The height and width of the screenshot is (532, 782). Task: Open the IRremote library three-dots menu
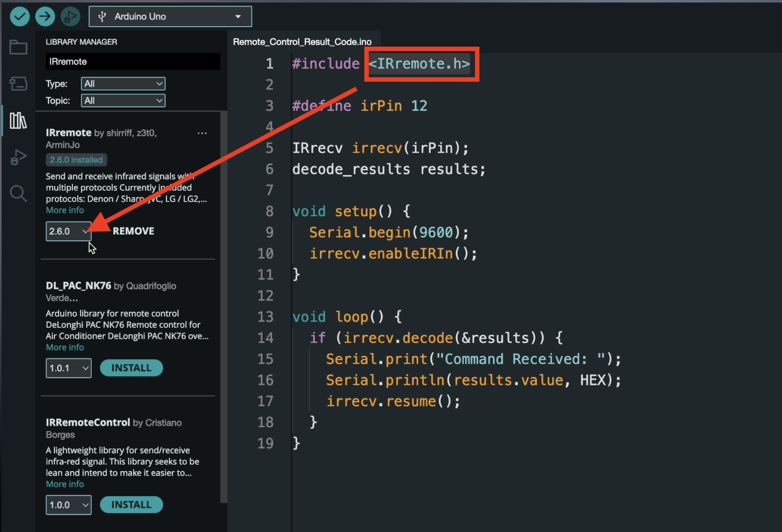coord(202,133)
